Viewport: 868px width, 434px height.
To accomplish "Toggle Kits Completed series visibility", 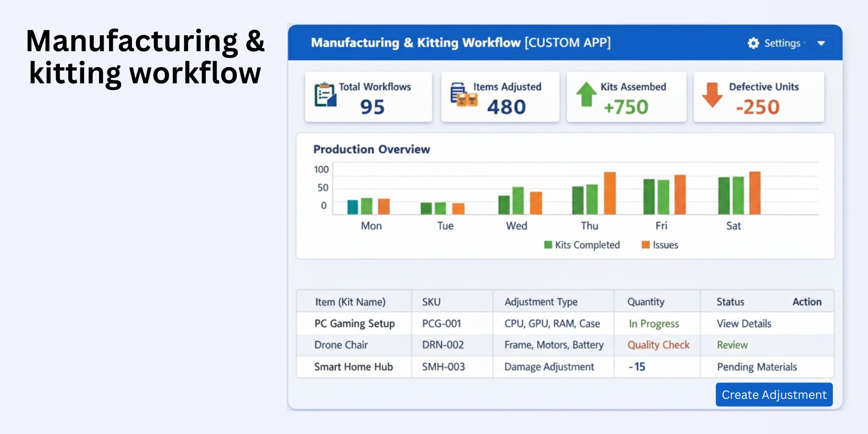I will (584, 245).
